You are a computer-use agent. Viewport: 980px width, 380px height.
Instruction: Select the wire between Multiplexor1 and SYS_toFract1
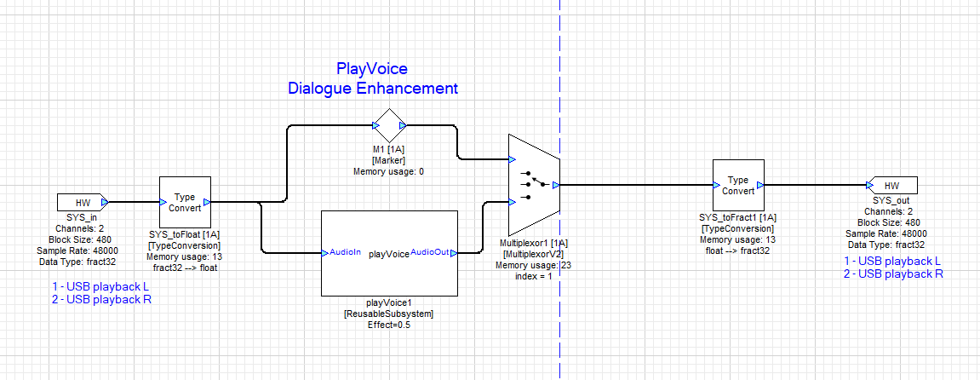[x=634, y=185]
